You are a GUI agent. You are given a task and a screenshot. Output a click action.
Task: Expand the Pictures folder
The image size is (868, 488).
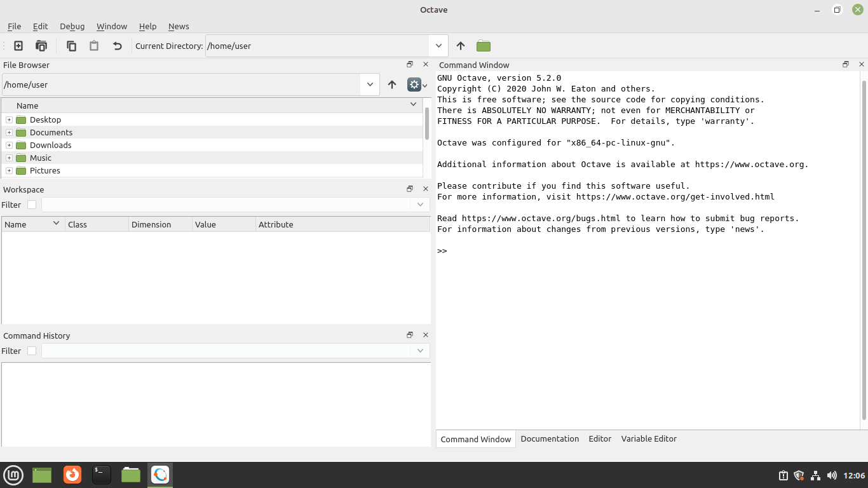9,170
